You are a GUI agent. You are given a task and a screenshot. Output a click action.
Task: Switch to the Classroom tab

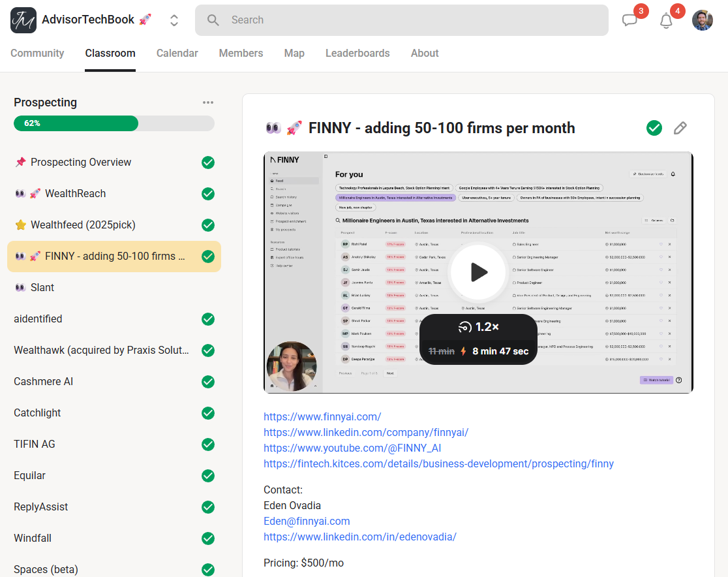[110, 53]
